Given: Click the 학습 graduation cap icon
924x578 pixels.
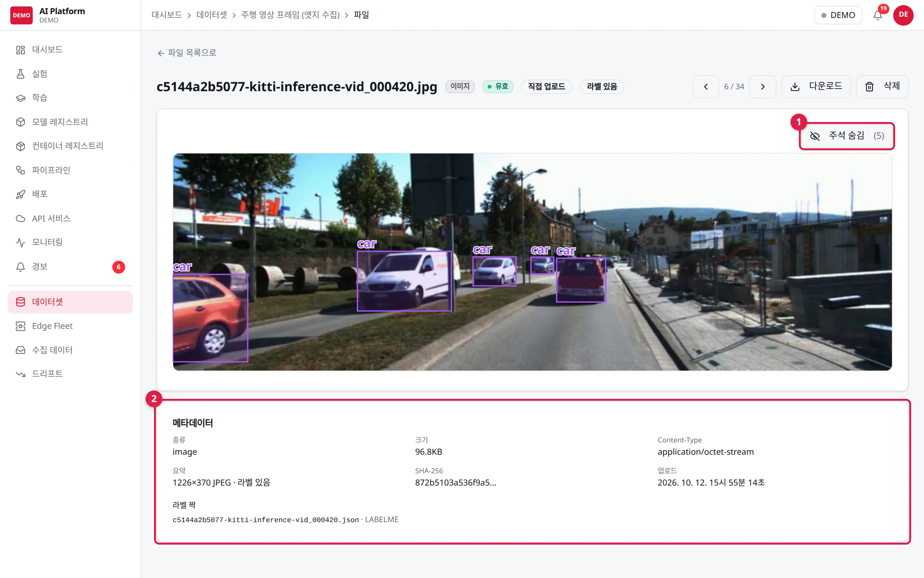Looking at the screenshot, I should 21,98.
